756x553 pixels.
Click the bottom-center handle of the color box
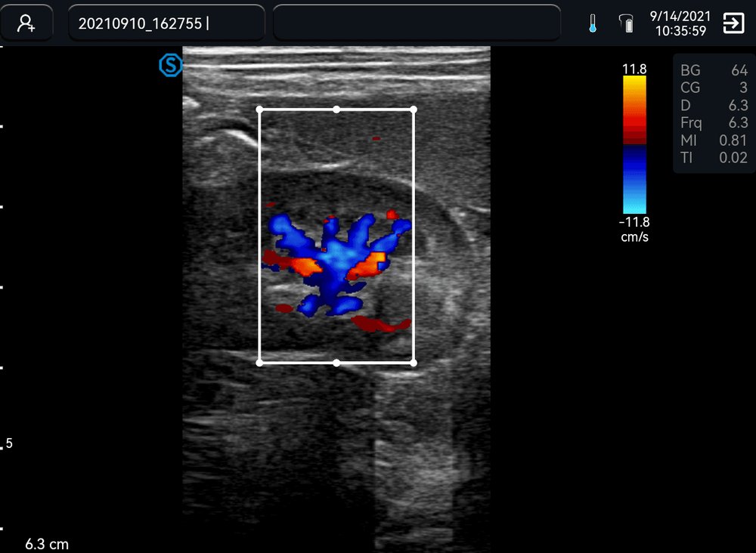coord(336,363)
